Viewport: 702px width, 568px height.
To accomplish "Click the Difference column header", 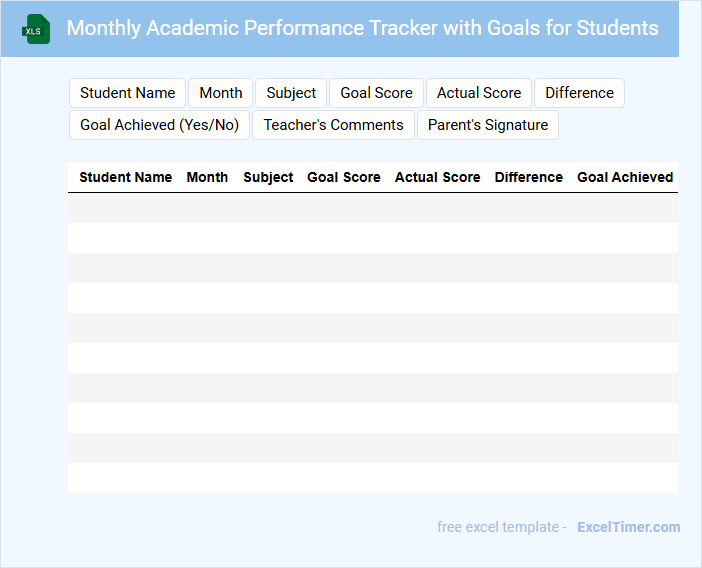I will [528, 177].
